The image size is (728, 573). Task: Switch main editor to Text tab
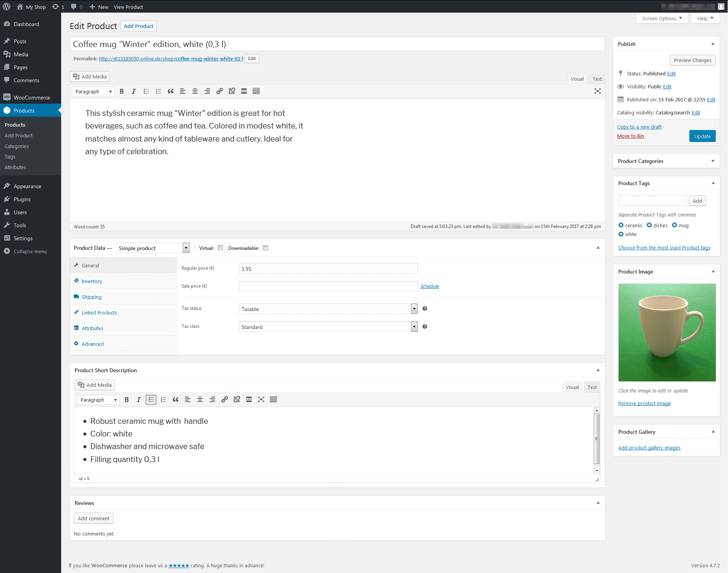(x=597, y=79)
